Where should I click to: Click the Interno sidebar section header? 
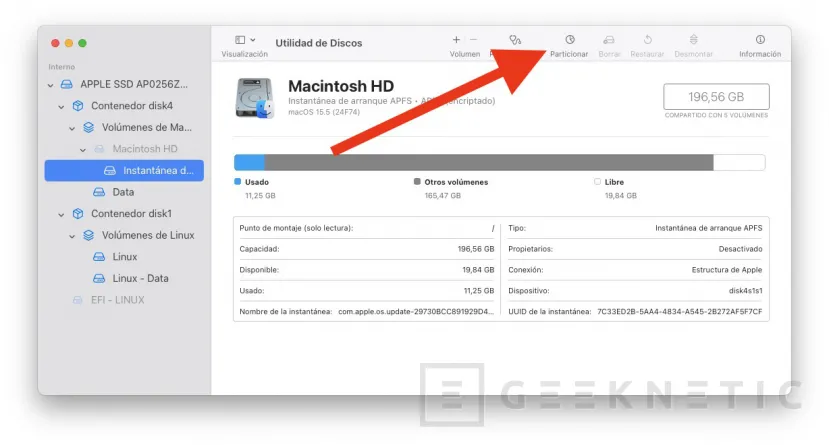tap(61, 67)
